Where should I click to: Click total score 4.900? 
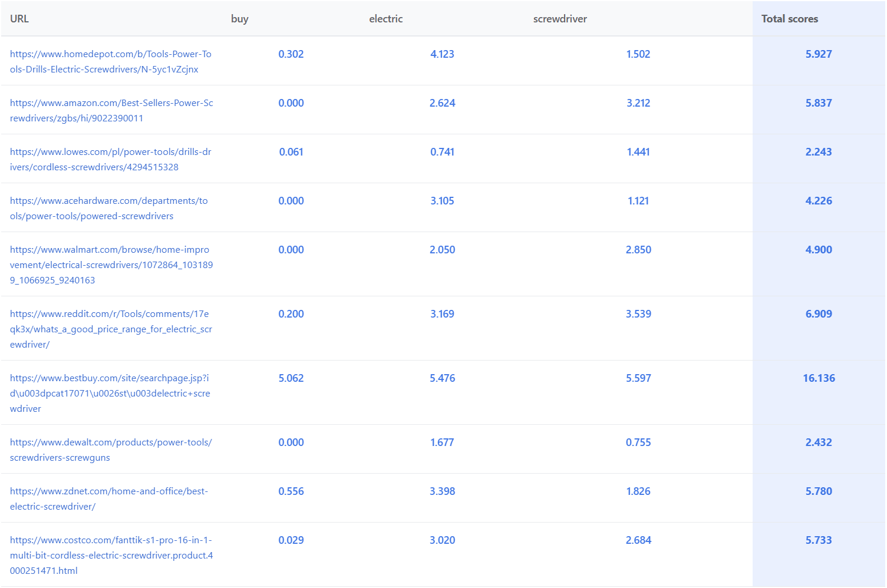pyautogui.click(x=819, y=250)
